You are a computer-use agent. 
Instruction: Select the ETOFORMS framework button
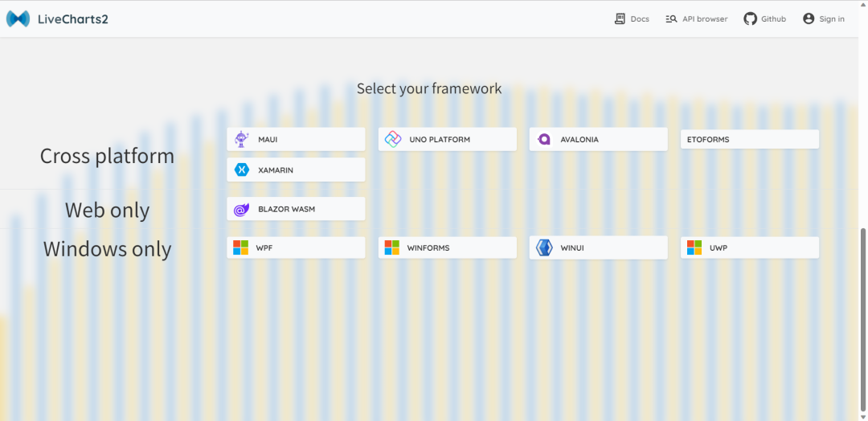749,139
